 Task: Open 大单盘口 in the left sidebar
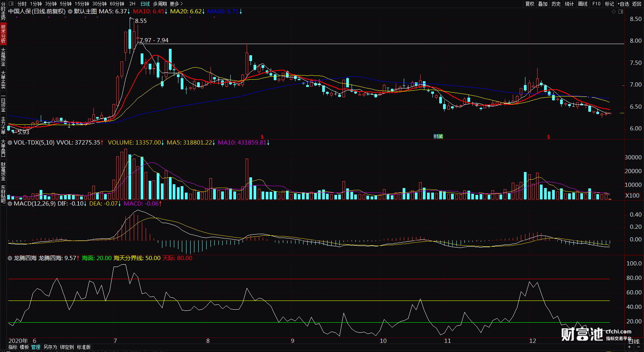tap(3, 148)
